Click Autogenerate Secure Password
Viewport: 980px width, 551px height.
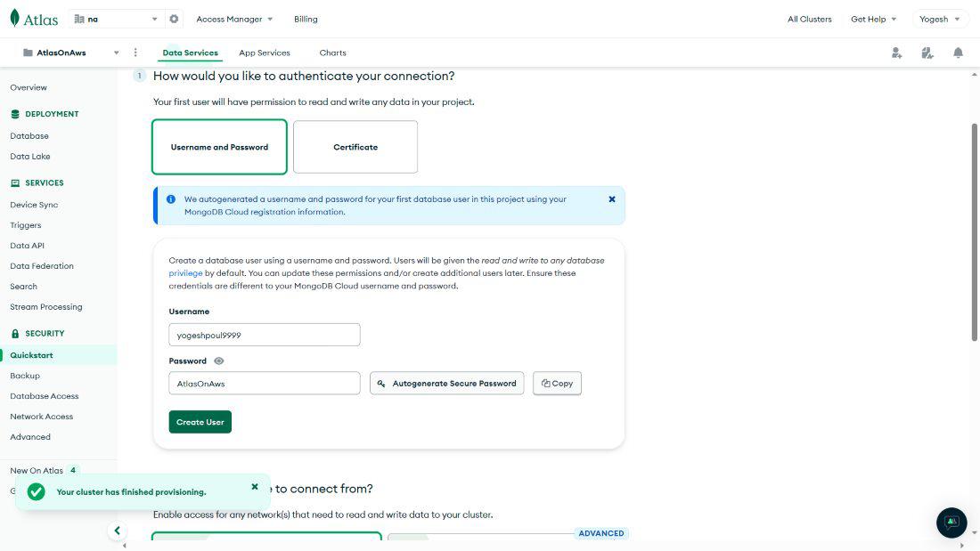click(446, 384)
